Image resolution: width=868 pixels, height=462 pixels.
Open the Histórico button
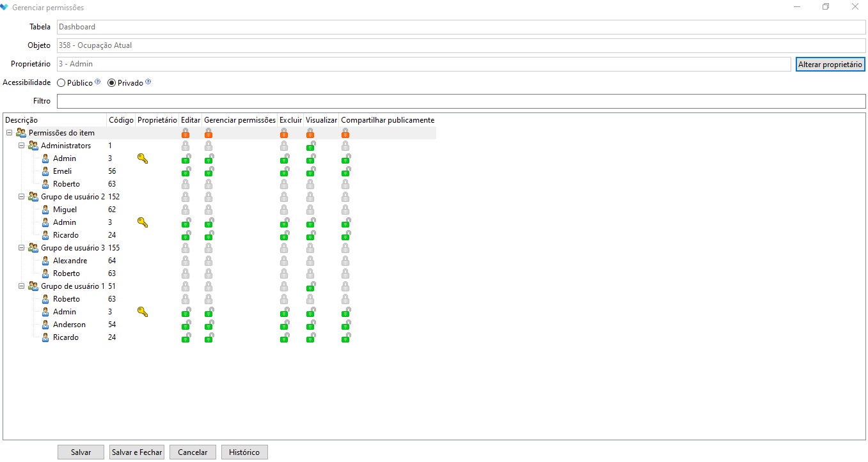pyautogui.click(x=244, y=452)
